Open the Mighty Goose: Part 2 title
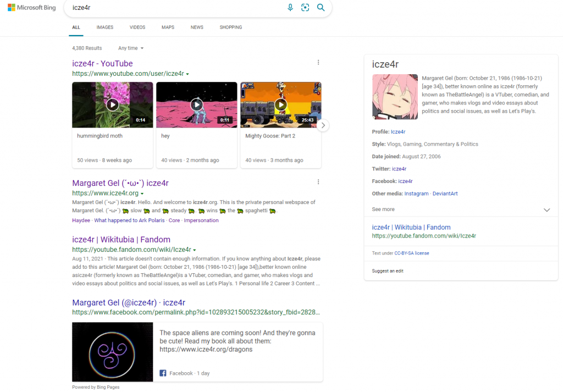Screen dimensions: 563x392 pyautogui.click(x=270, y=136)
